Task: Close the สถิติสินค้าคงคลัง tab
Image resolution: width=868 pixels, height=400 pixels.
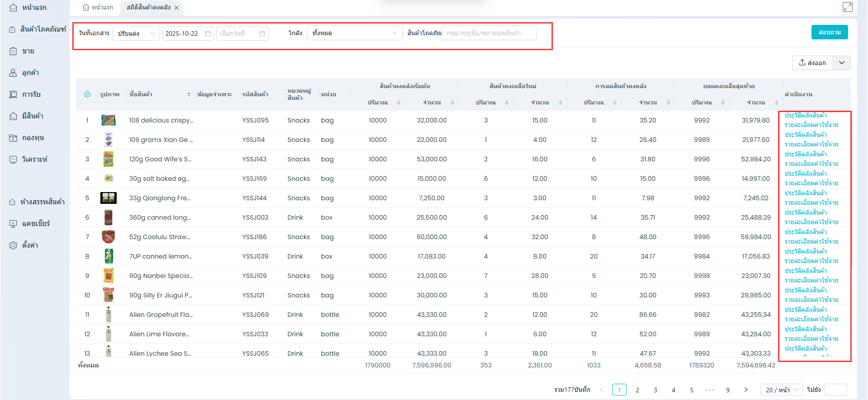Action: pyautogui.click(x=177, y=8)
